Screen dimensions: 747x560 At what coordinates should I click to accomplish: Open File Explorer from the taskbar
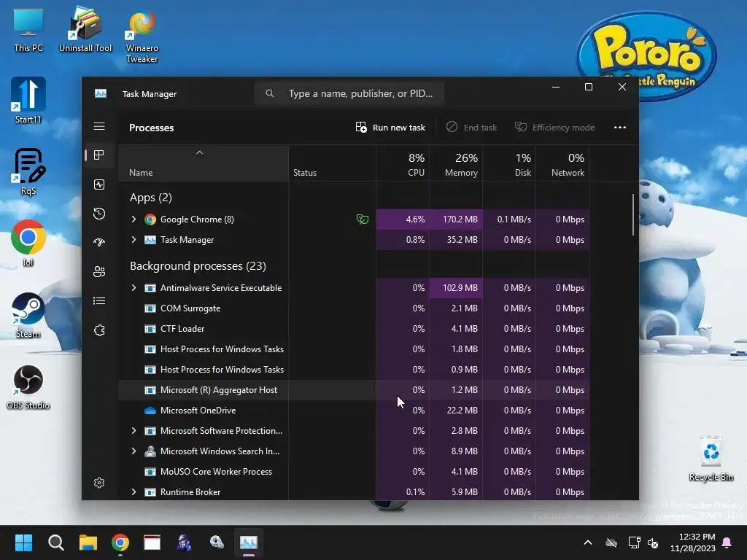(x=88, y=542)
